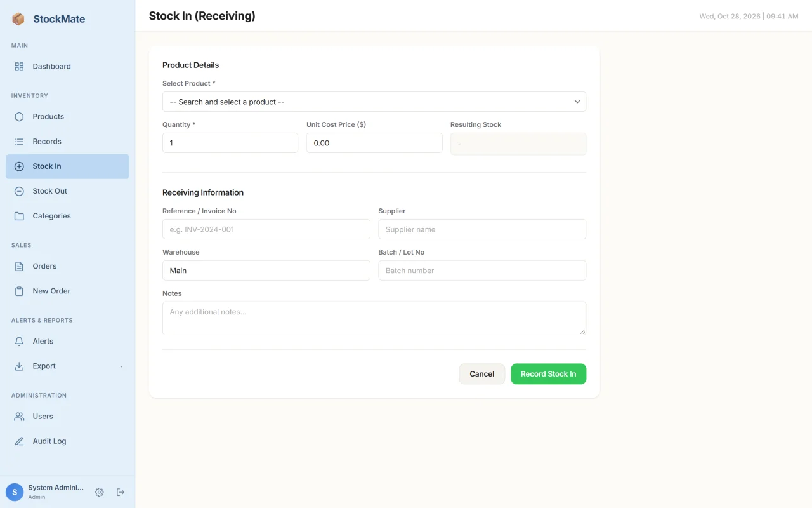Click the Resulting Stock readonly field
Viewport: 812px width, 508px height.
point(518,144)
